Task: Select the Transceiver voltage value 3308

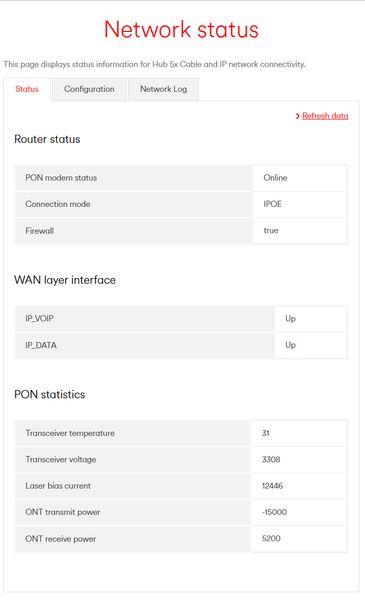Action: pos(271,460)
